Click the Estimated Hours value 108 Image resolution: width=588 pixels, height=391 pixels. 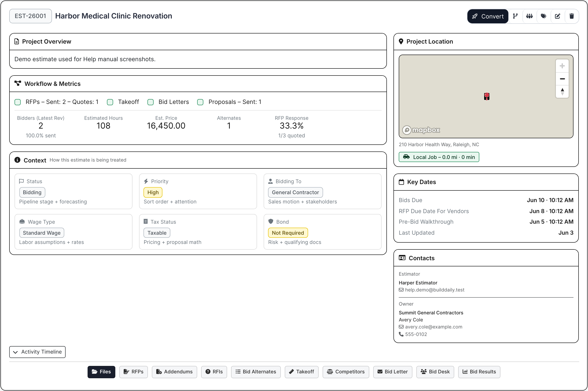pos(103,126)
